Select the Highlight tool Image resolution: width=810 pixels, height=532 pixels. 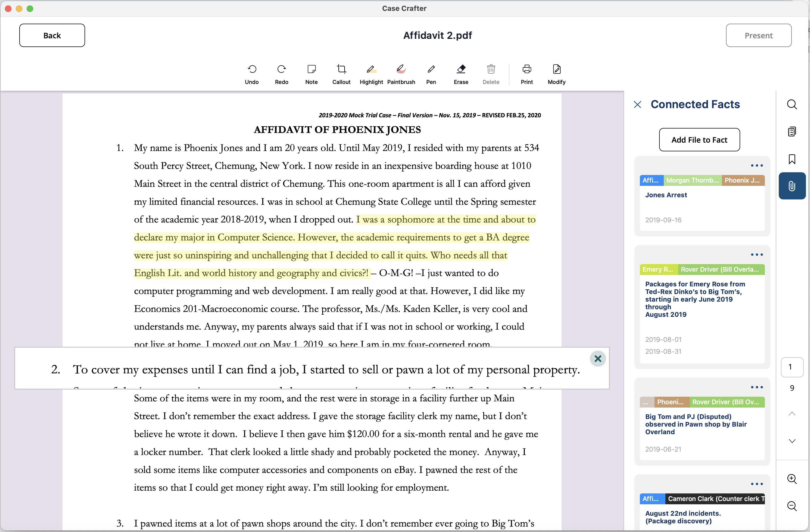pos(371,74)
